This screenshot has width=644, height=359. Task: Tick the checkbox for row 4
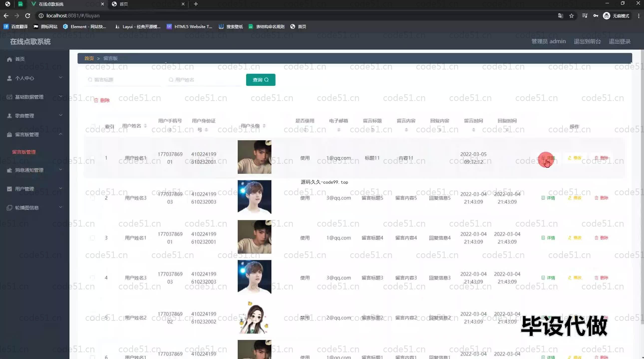92,278
